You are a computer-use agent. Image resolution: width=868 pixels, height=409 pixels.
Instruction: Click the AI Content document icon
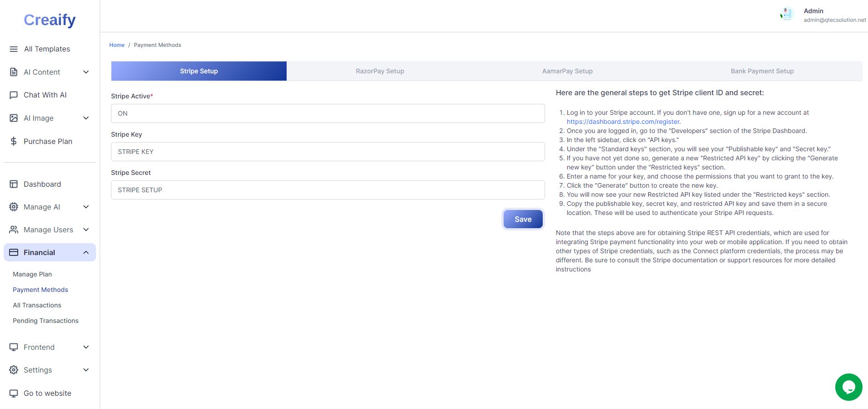point(14,72)
